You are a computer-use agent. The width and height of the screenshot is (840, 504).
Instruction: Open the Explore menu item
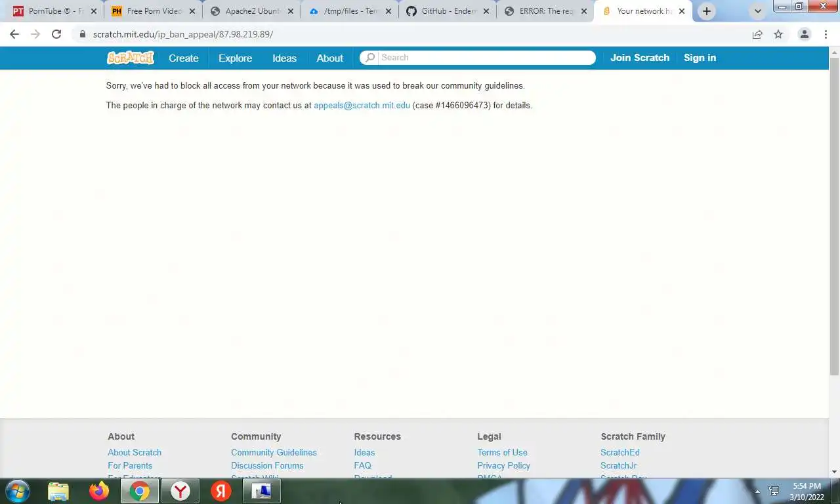(x=236, y=58)
